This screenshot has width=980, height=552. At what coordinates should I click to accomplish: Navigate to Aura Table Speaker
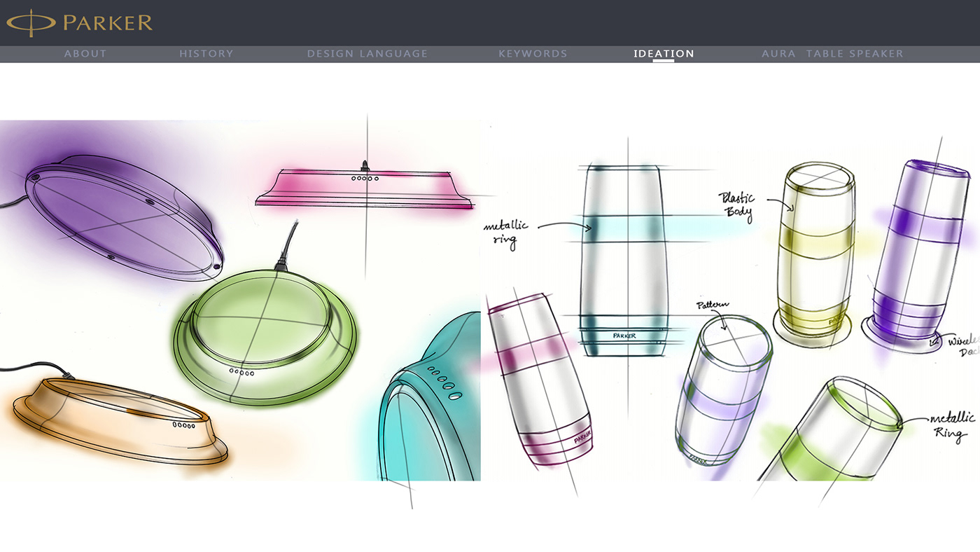[x=832, y=54]
